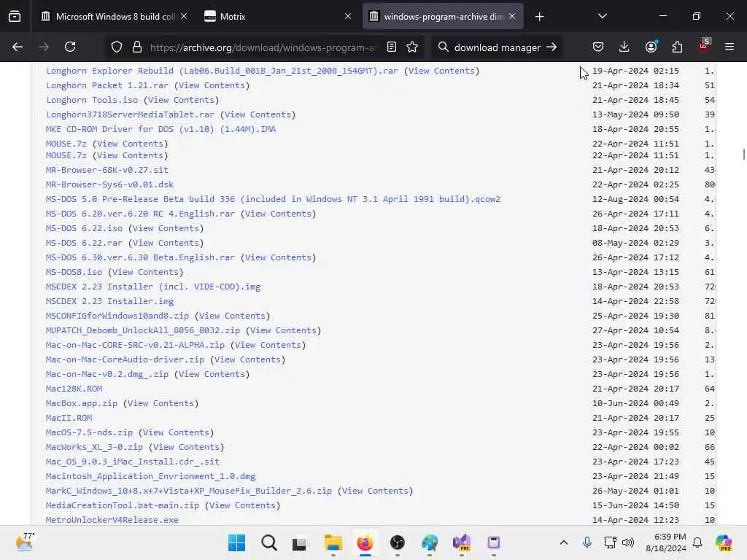
Task: Open uBlock Origin extension icon
Action: click(704, 46)
